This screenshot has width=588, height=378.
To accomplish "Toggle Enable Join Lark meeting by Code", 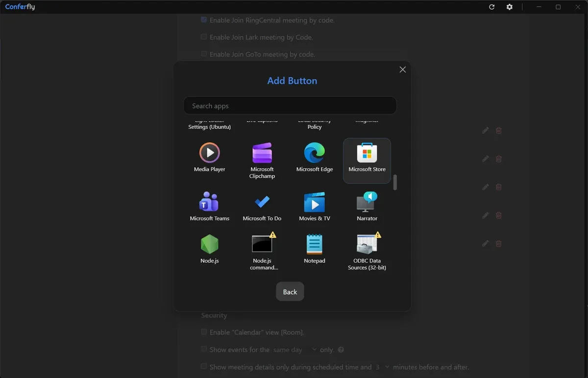I will 204,37.
